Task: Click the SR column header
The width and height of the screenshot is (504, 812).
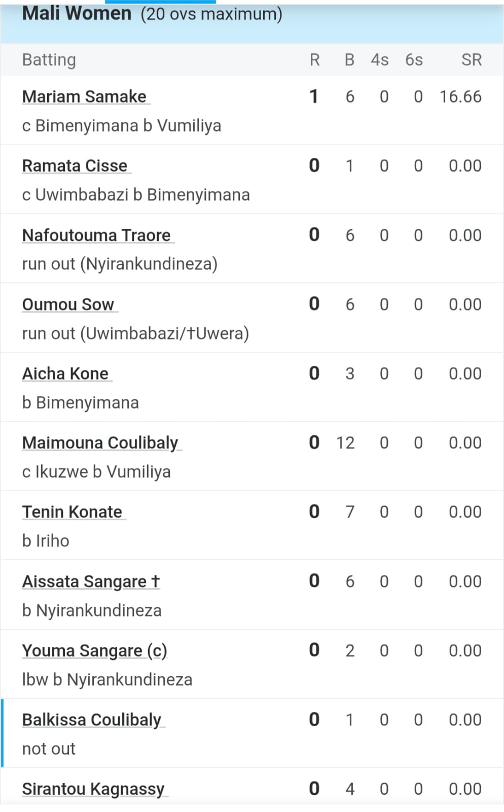Action: tap(471, 60)
